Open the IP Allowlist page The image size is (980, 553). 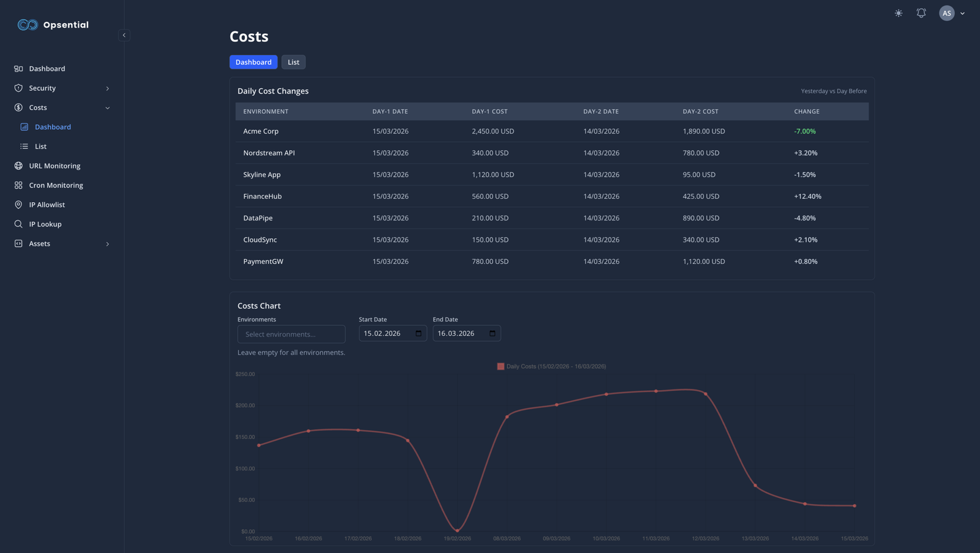pos(47,205)
